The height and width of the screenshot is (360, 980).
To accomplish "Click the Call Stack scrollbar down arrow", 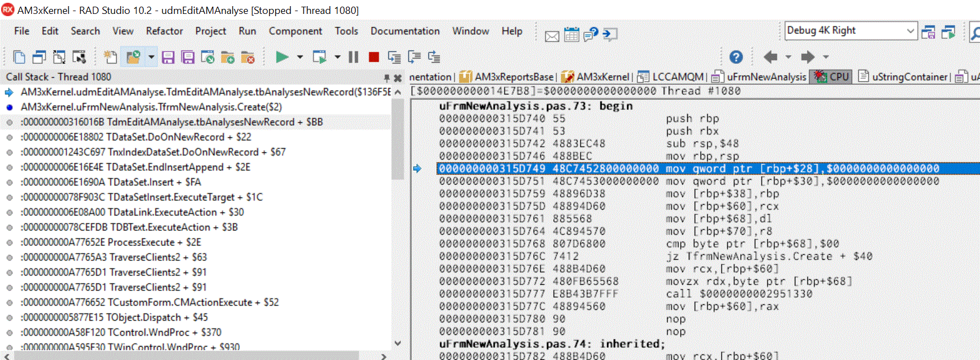I will click(397, 343).
